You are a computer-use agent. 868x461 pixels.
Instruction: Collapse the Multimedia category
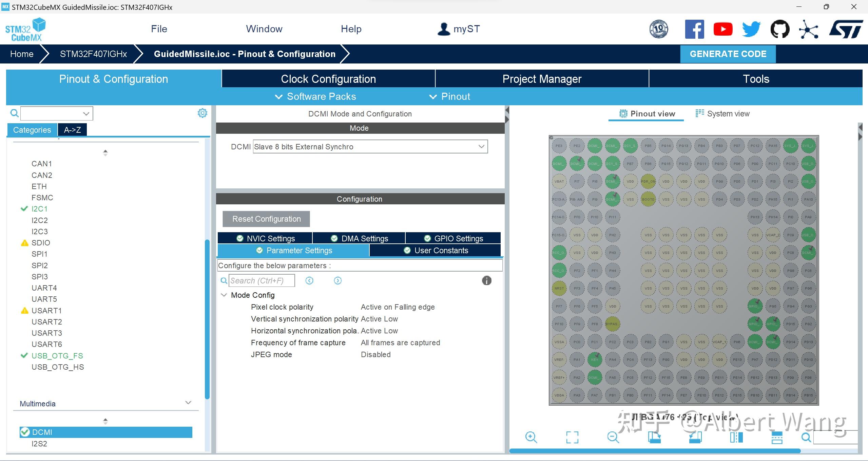tap(188, 403)
